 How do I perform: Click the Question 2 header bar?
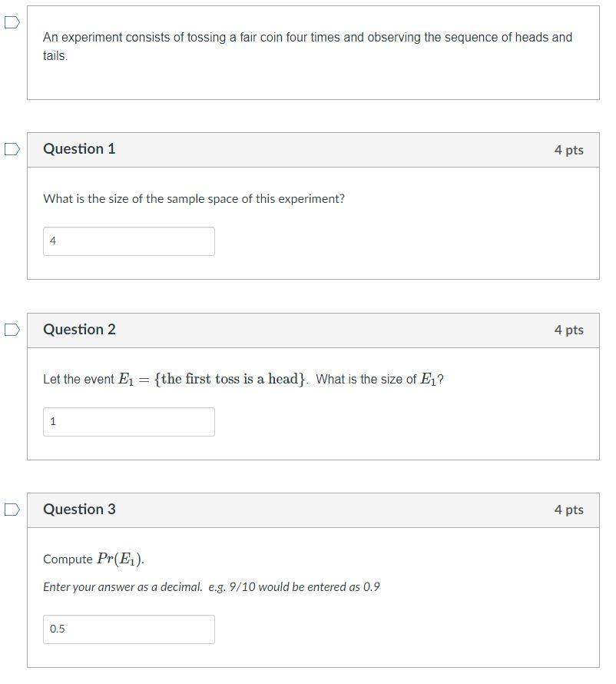pyautogui.click(x=307, y=329)
